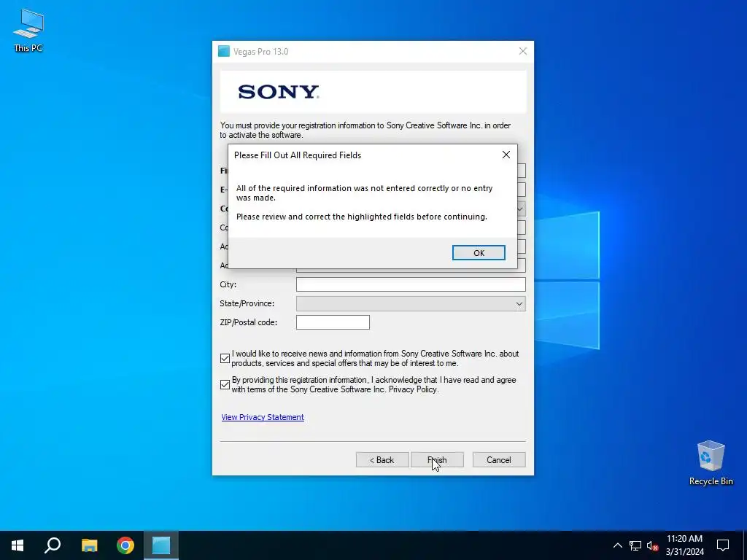This screenshot has height=560, width=747.
Task: Open the notification center icon
Action: tap(723, 545)
